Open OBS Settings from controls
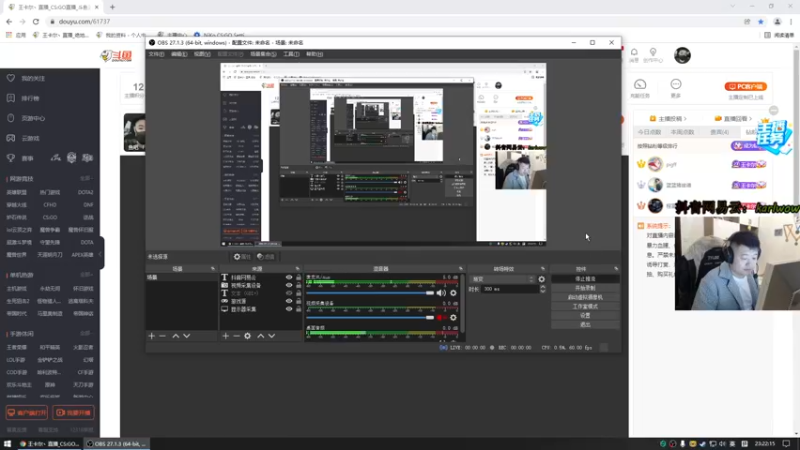Image resolution: width=800 pixels, height=450 pixels. click(x=585, y=316)
